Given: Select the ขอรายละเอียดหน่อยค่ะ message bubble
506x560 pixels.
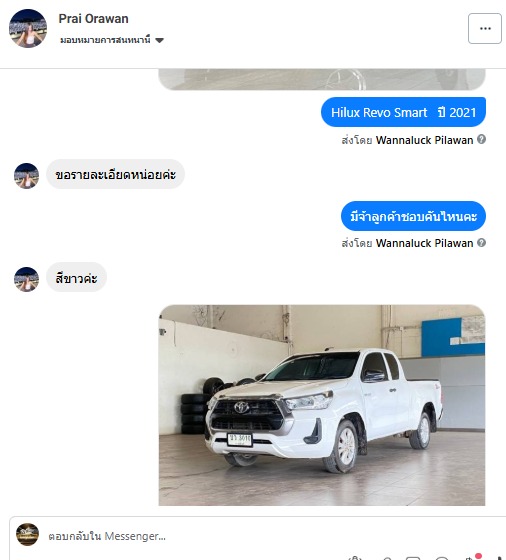Looking at the screenshot, I should click(x=115, y=174).
